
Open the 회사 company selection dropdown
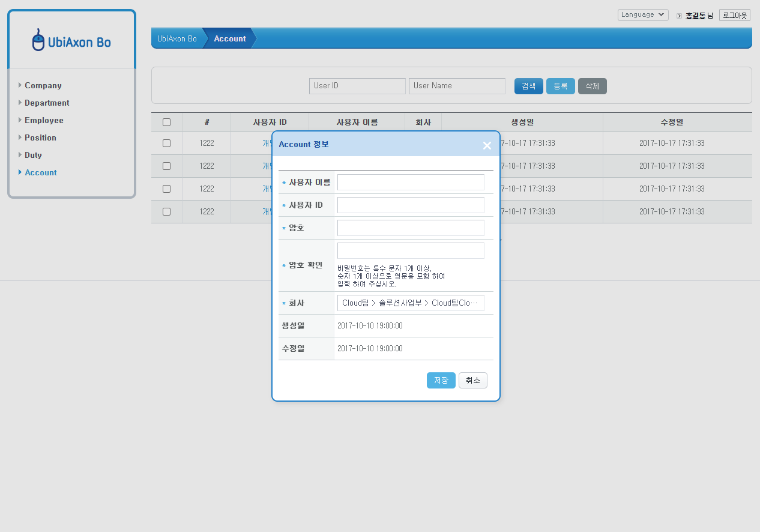411,303
